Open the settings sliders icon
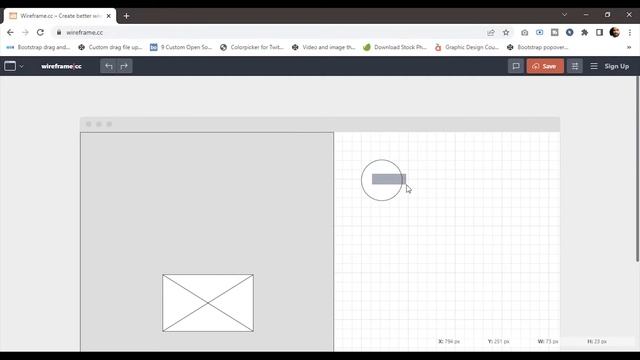This screenshot has height=360, width=640. (575, 66)
